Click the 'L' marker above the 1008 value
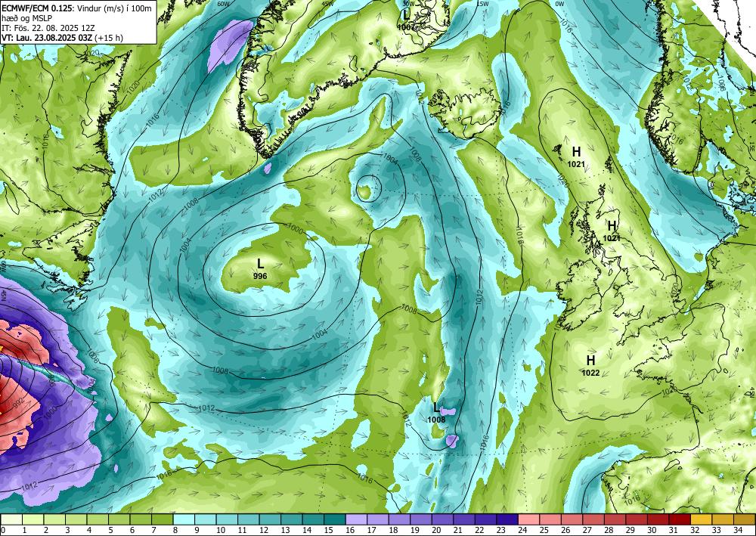Image resolution: width=756 pixels, height=536 pixels. [x=436, y=407]
